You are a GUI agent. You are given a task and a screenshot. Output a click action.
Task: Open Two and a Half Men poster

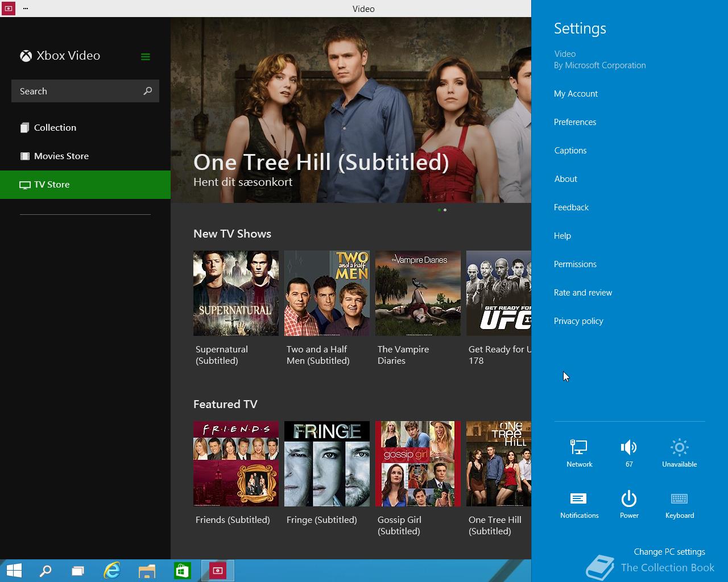[327, 293]
